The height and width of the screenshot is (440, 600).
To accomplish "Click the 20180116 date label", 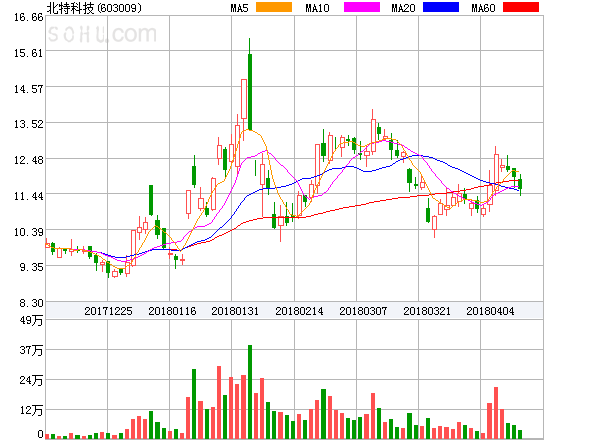I will 172,311.
